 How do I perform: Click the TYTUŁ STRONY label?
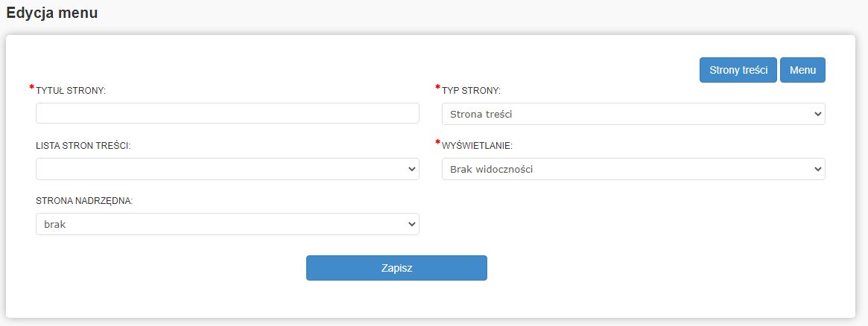tap(71, 91)
